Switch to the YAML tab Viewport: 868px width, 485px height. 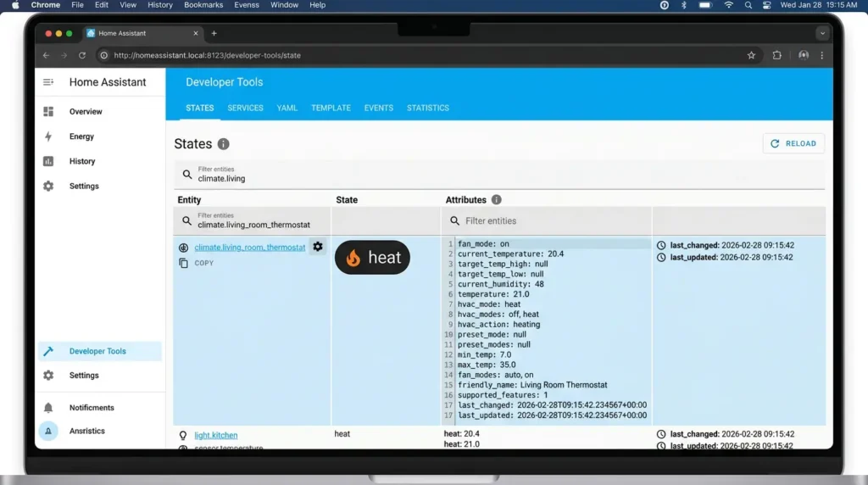click(287, 108)
